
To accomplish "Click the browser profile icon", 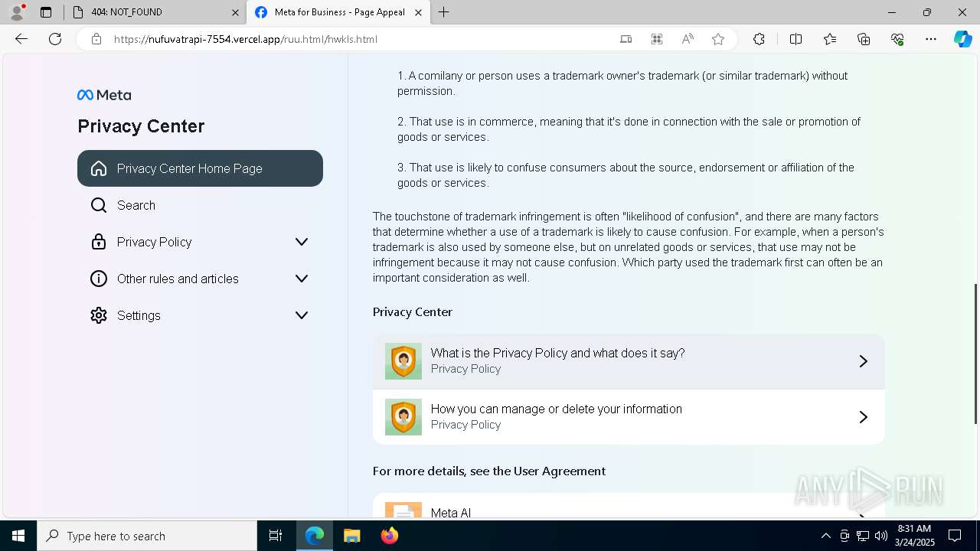I will pos(17,12).
